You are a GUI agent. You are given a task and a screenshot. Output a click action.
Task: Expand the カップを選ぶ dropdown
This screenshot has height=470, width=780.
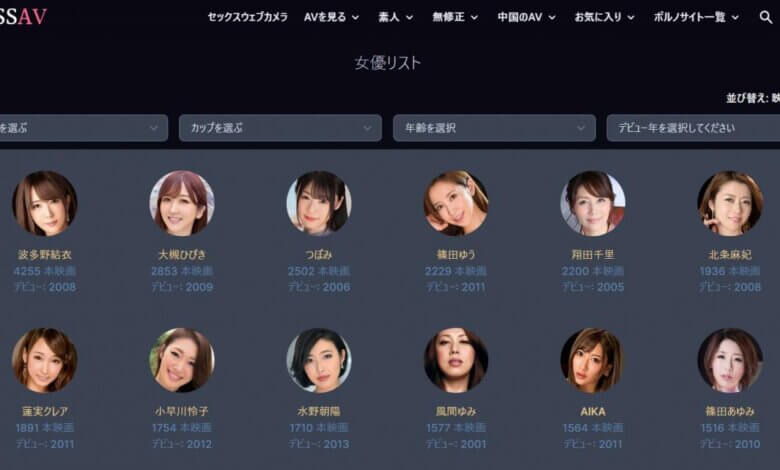pos(280,128)
